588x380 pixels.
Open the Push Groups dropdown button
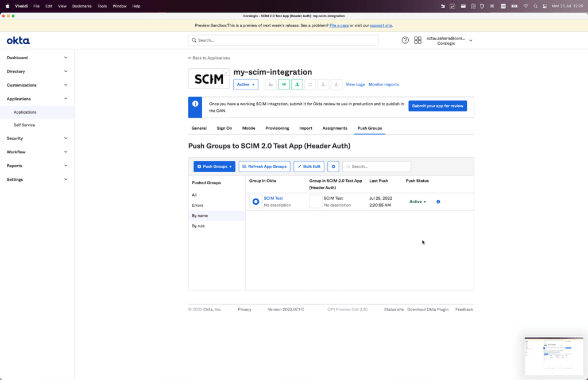215,166
